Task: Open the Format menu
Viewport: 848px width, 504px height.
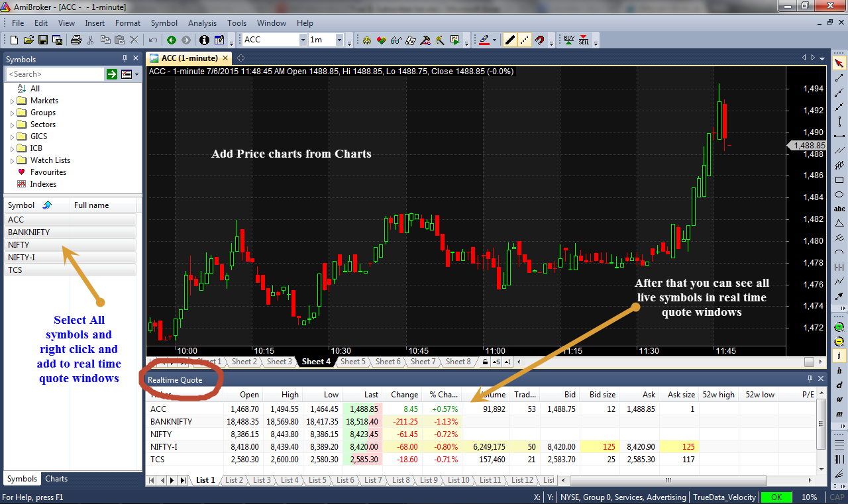Action: point(128,23)
